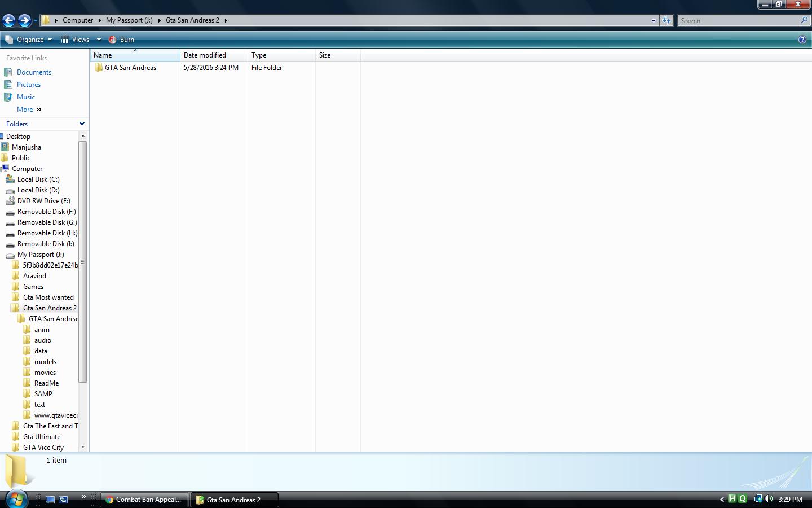
Task: Select My Passport (J:) in address breadcrumb
Action: tap(129, 20)
